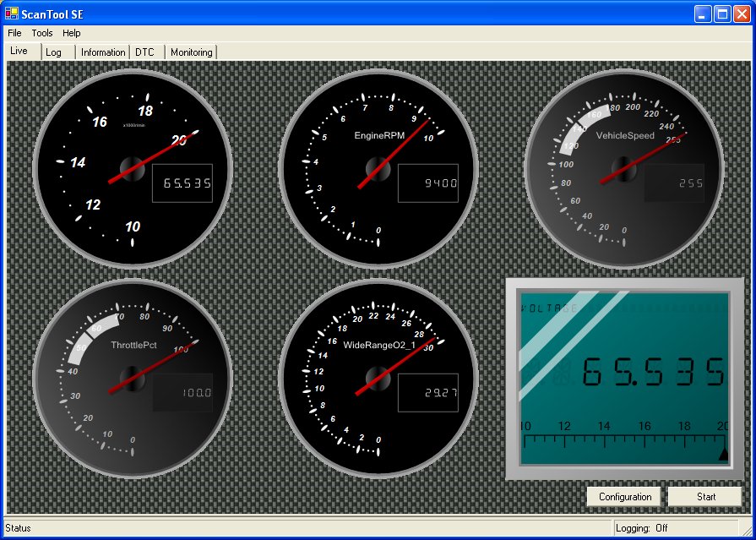Image resolution: width=756 pixels, height=540 pixels.
Task: Go to the Monitoring tab
Action: (192, 52)
